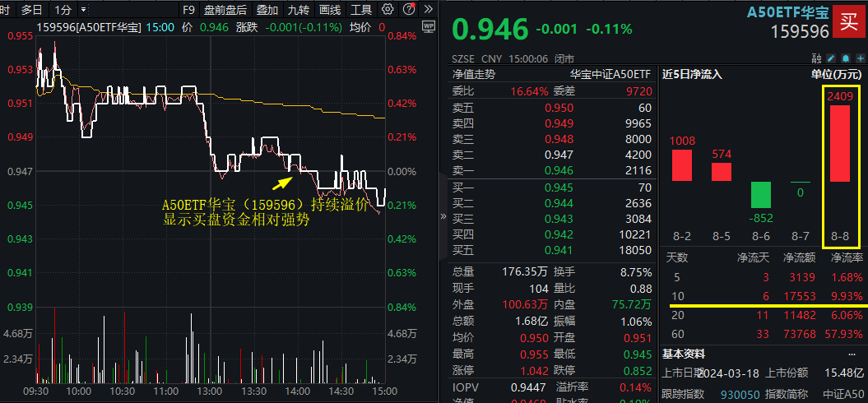Expand more toolbar options with double chevron

pyautogui.click(x=429, y=10)
